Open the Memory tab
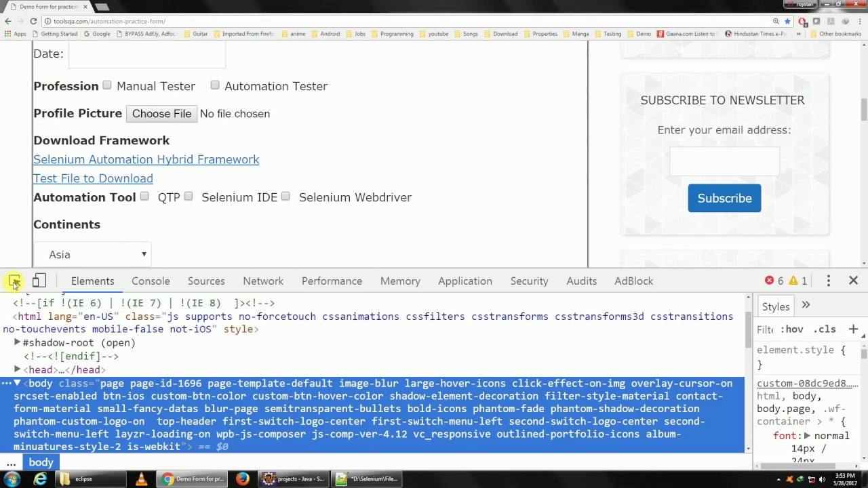 [x=400, y=281]
